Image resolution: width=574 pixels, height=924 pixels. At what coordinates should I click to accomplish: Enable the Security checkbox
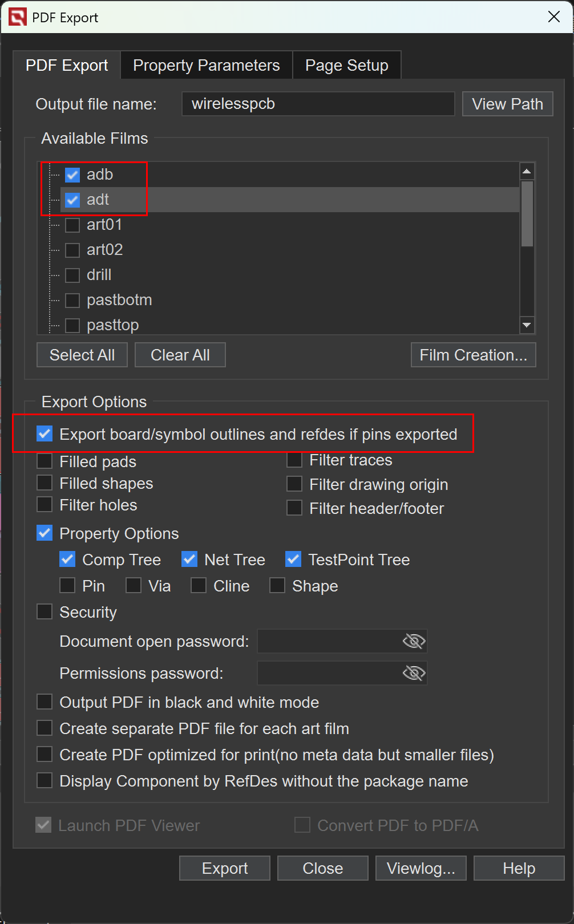point(45,612)
